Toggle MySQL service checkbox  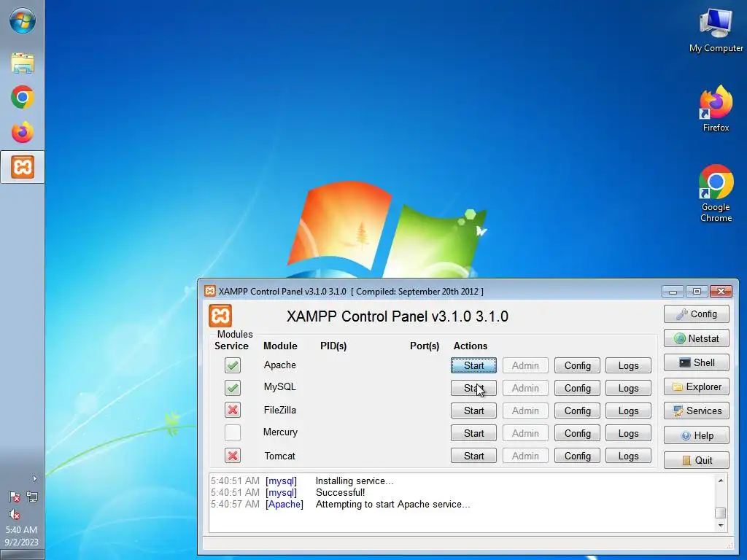point(233,388)
